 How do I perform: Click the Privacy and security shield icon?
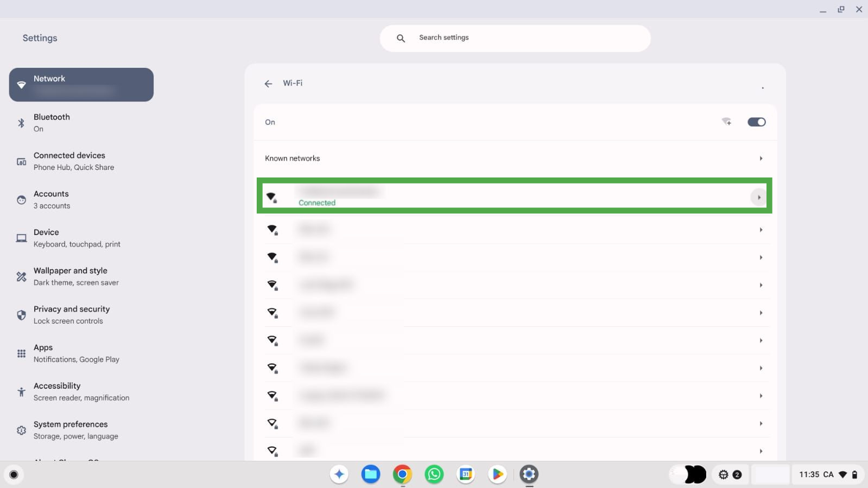click(21, 315)
